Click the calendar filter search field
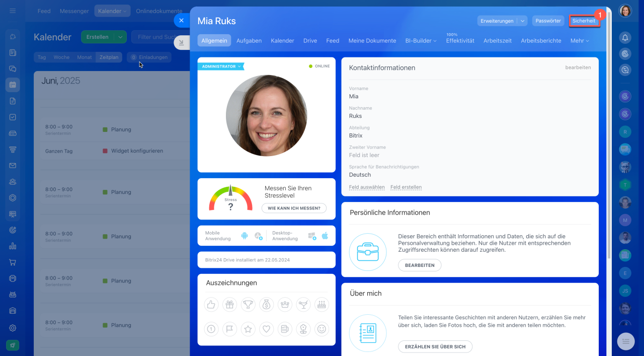The width and height of the screenshot is (644, 356). (x=160, y=37)
